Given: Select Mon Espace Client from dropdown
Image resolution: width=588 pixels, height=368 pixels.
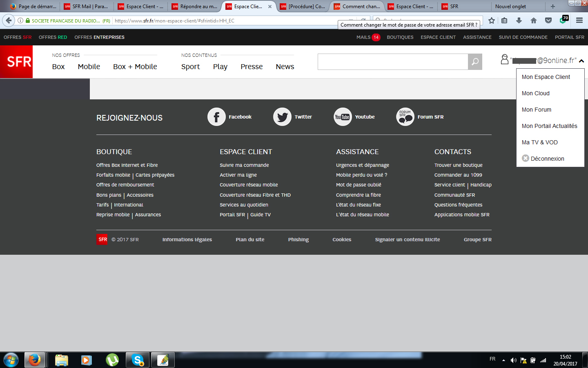Looking at the screenshot, I should coord(546,77).
